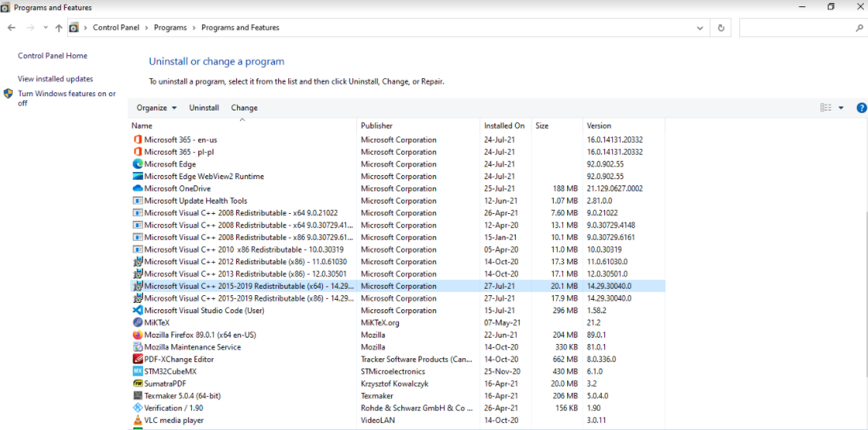
Task: Click the Visual Studio Code icon
Action: pos(138,310)
